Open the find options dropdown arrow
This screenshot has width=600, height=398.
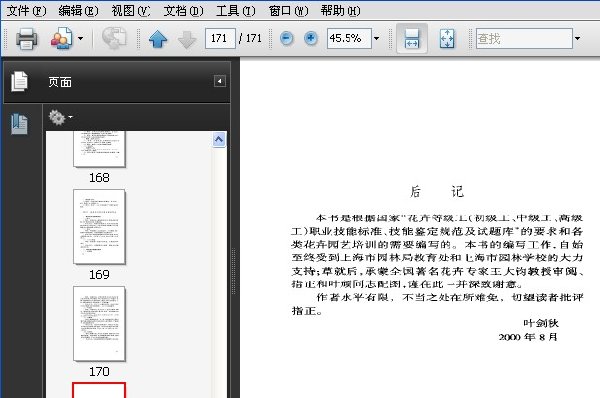(577, 38)
